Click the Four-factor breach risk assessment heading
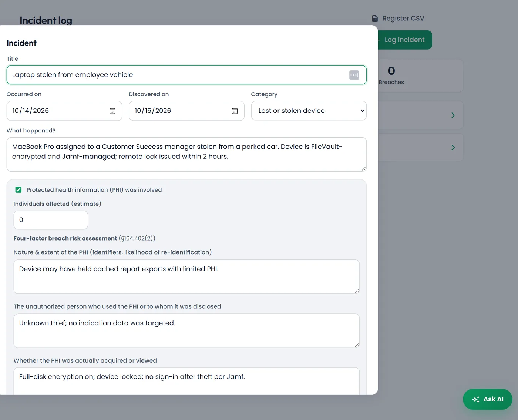 click(x=65, y=238)
